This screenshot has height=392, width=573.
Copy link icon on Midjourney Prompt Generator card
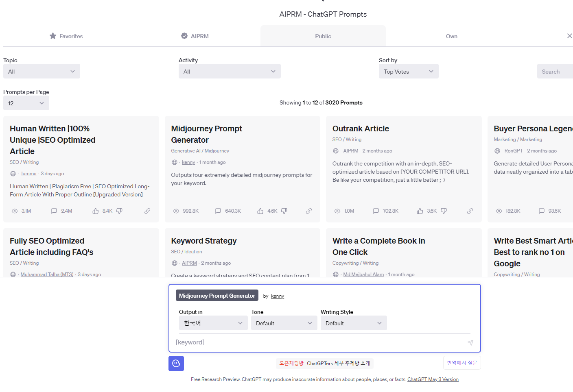point(309,211)
